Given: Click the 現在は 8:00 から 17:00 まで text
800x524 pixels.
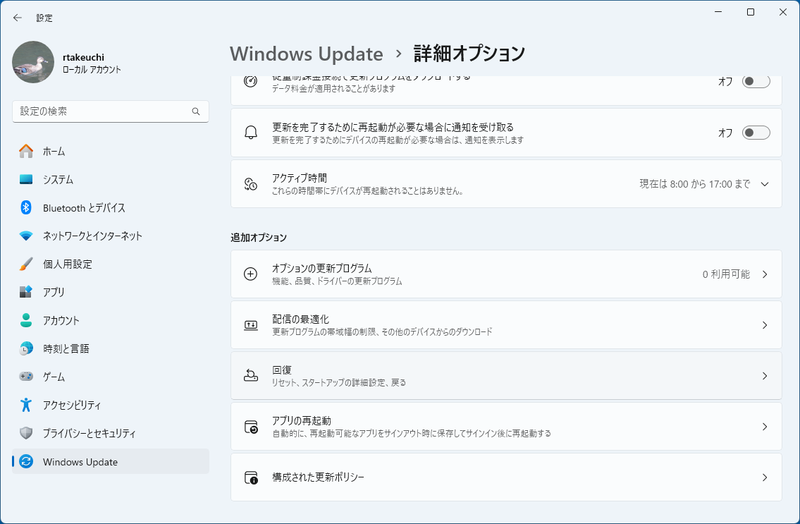Looking at the screenshot, I should click(x=694, y=184).
